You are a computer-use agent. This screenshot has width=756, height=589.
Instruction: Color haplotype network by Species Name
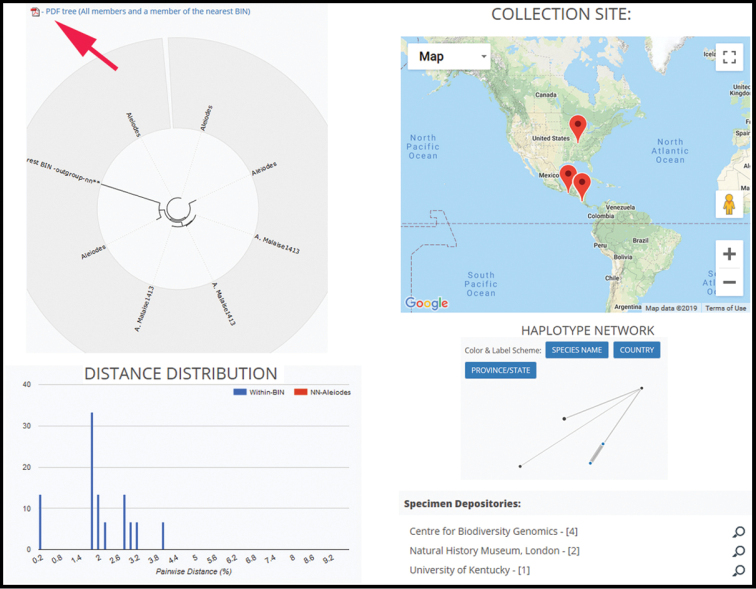pos(576,350)
